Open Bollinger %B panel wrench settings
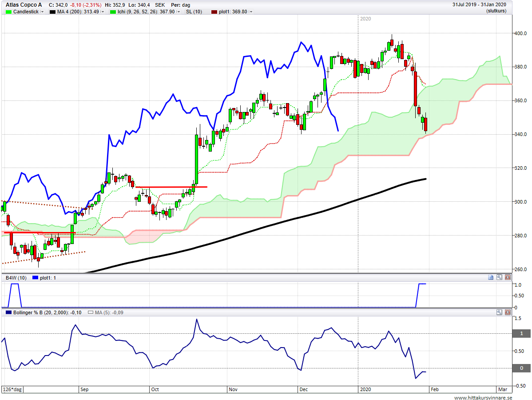Viewport: 532px width, 400px height. point(499,312)
